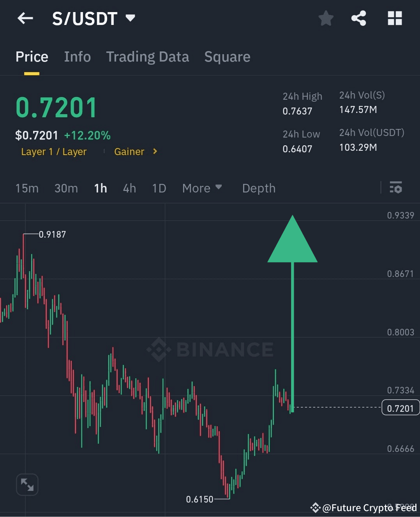Click the 0.7201 current price label
Screen dimensions: 420x517
[x=401, y=408]
